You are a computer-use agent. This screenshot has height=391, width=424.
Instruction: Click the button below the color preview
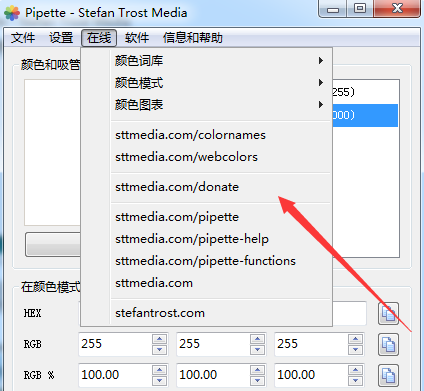coord(53,244)
